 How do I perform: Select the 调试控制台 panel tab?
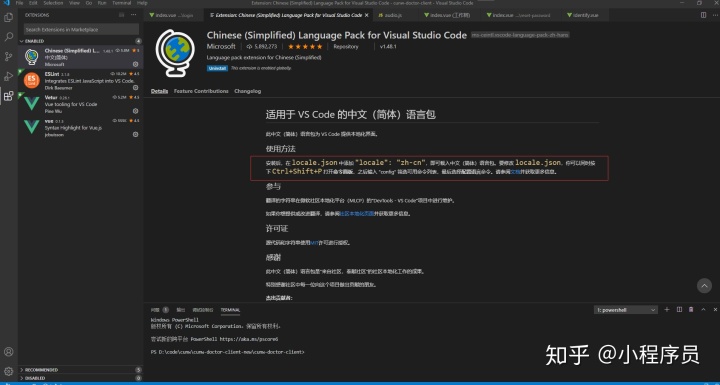(x=202, y=310)
